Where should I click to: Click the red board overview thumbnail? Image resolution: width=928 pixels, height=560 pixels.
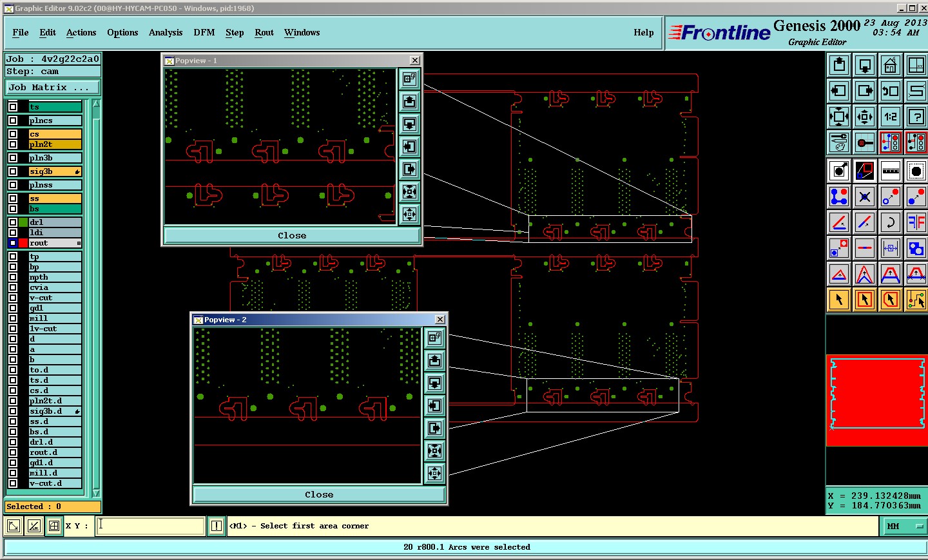[877, 400]
